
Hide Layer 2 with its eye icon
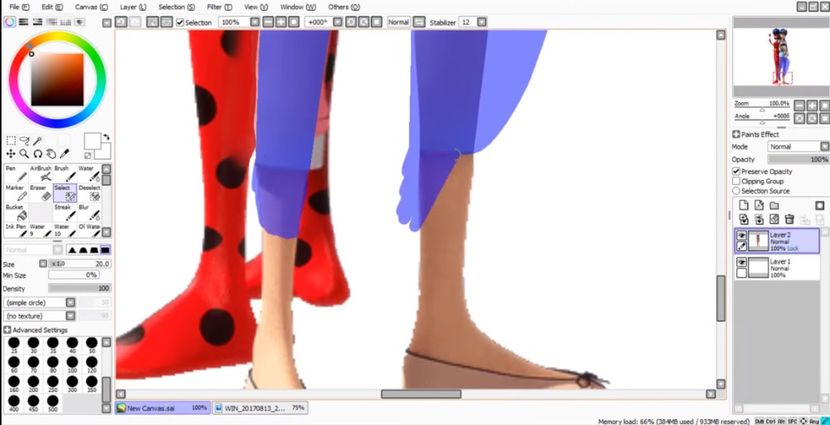point(741,235)
